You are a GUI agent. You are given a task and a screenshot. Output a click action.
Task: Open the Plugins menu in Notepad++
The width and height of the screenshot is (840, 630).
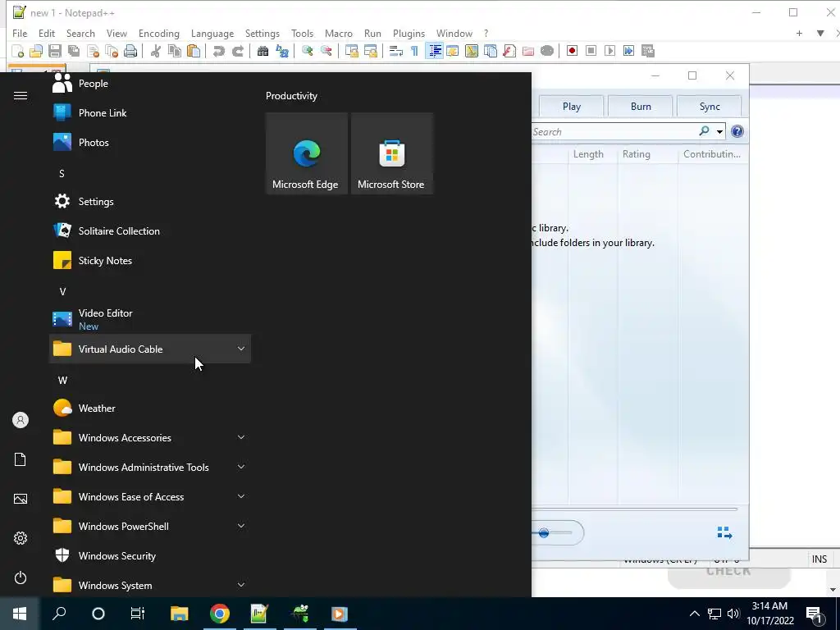click(409, 33)
